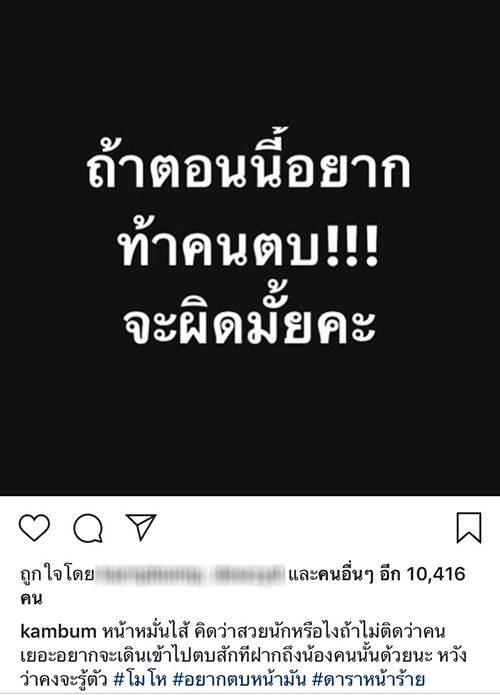Share the post using the paper plane icon
The height and width of the screenshot is (695, 500).
point(141,527)
